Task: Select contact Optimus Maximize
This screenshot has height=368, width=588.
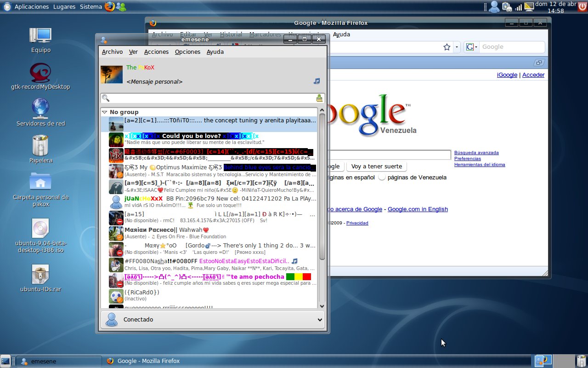Action: pyautogui.click(x=209, y=171)
